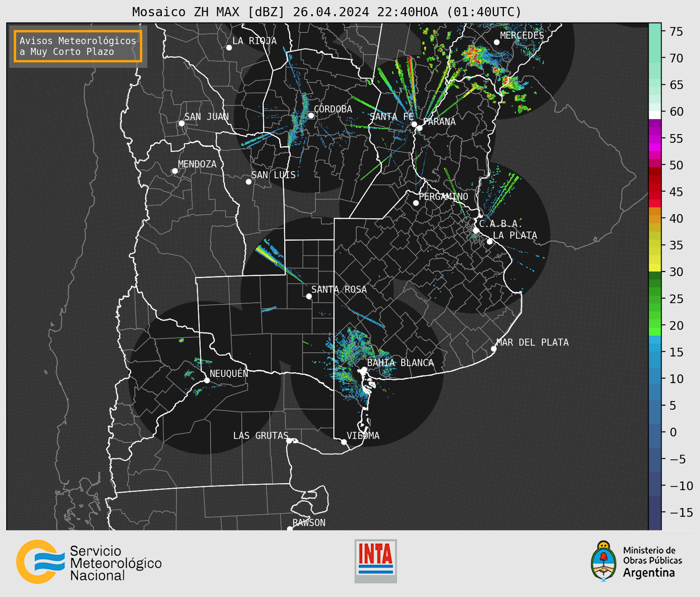Viewport: 700px width, 597px height.
Task: Click the Las Grutas city marker
Action: click(x=289, y=441)
